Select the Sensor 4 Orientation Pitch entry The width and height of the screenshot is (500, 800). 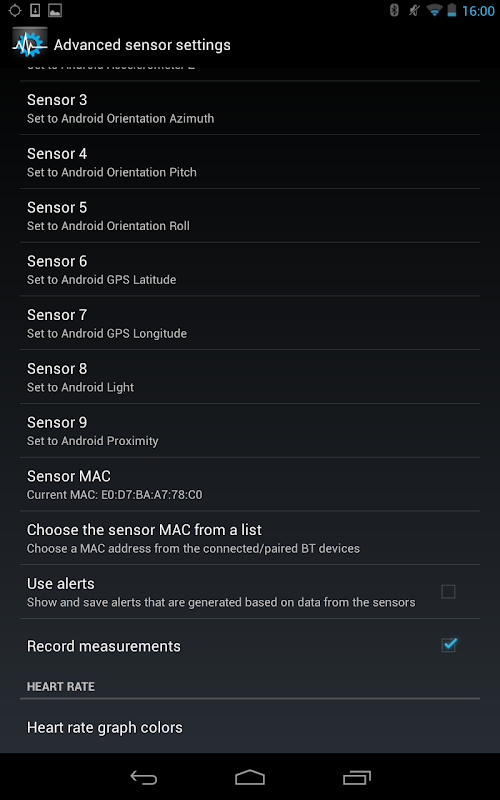click(x=250, y=161)
